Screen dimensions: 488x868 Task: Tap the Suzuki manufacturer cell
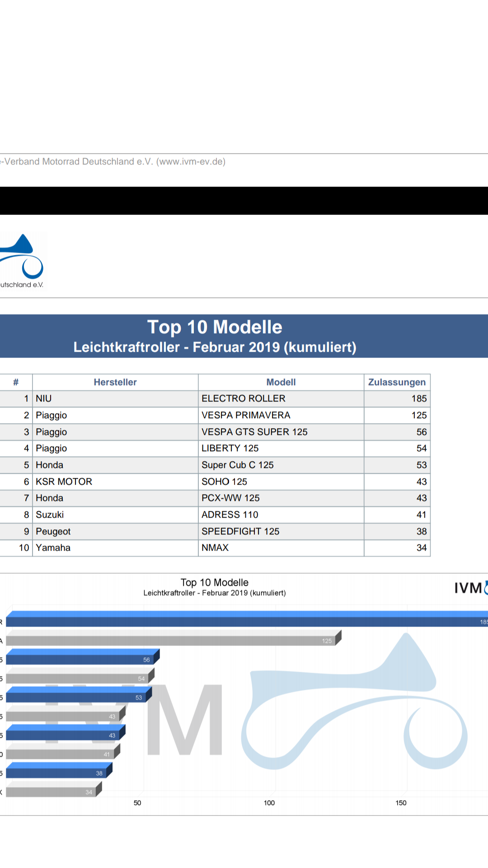tap(50, 514)
